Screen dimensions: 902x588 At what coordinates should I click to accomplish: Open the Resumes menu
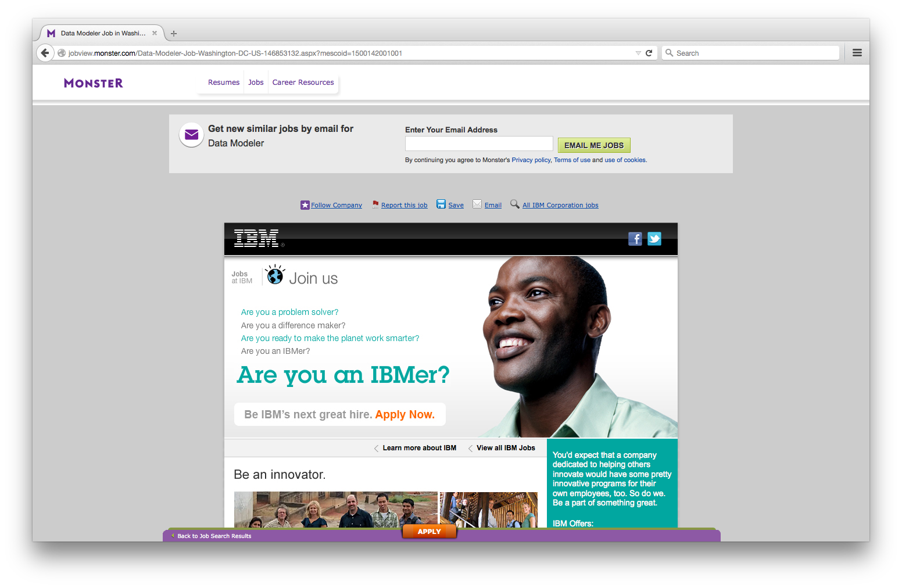click(x=224, y=83)
